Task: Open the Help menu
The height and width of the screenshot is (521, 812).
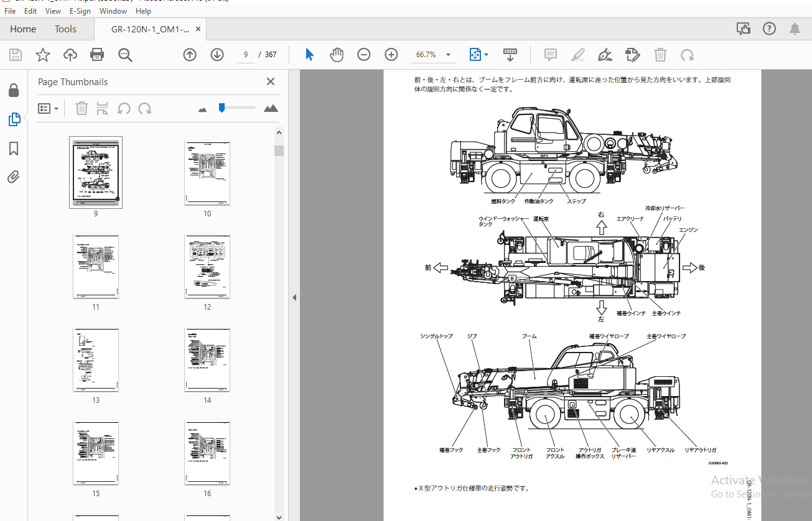Action: click(143, 11)
